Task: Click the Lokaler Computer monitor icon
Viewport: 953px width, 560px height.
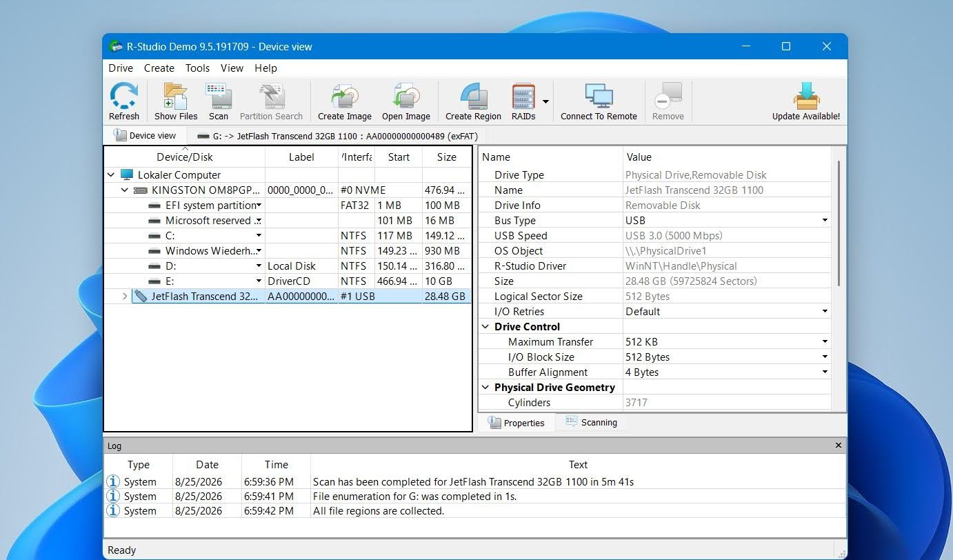Action: (126, 174)
